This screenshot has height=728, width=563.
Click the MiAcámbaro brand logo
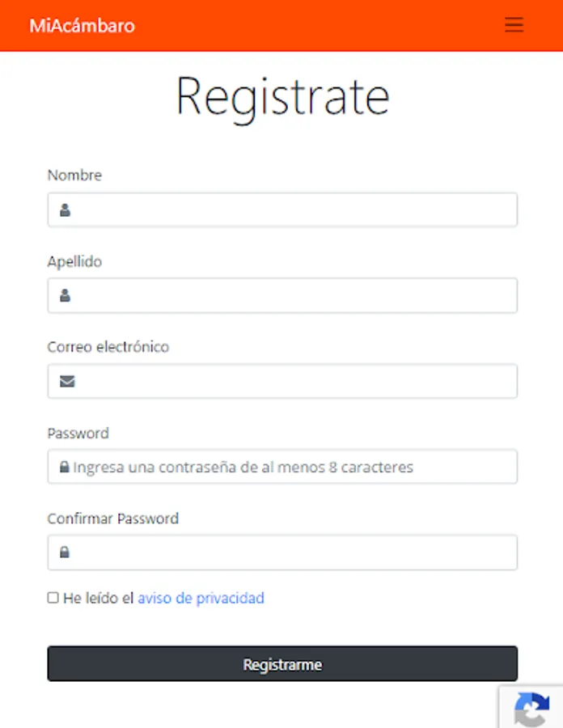[x=82, y=26]
